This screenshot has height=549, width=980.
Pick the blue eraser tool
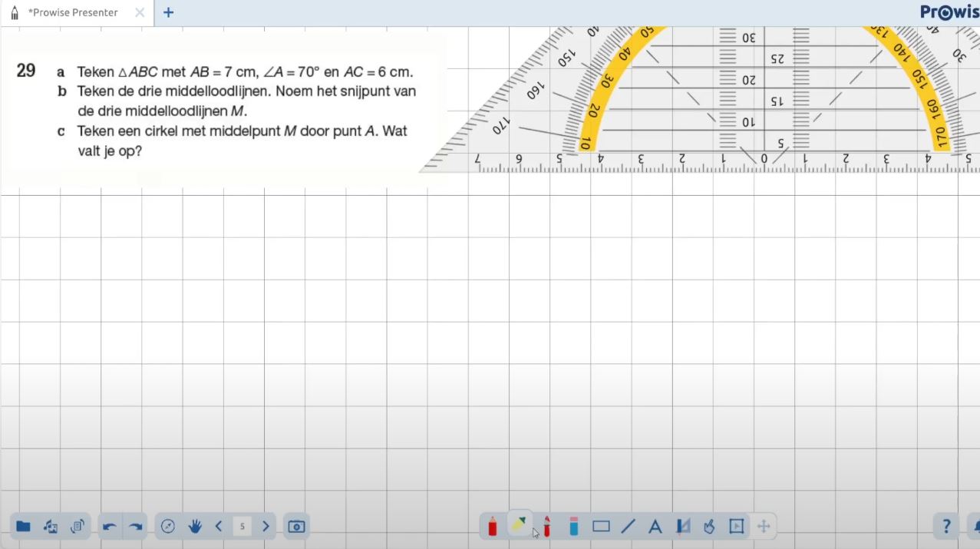[x=573, y=527]
